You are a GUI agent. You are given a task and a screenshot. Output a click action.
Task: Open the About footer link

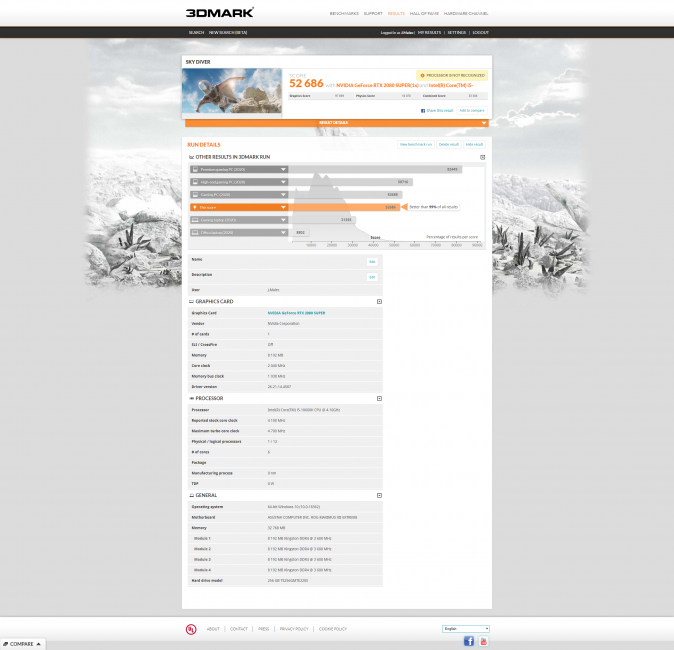pyautogui.click(x=213, y=629)
